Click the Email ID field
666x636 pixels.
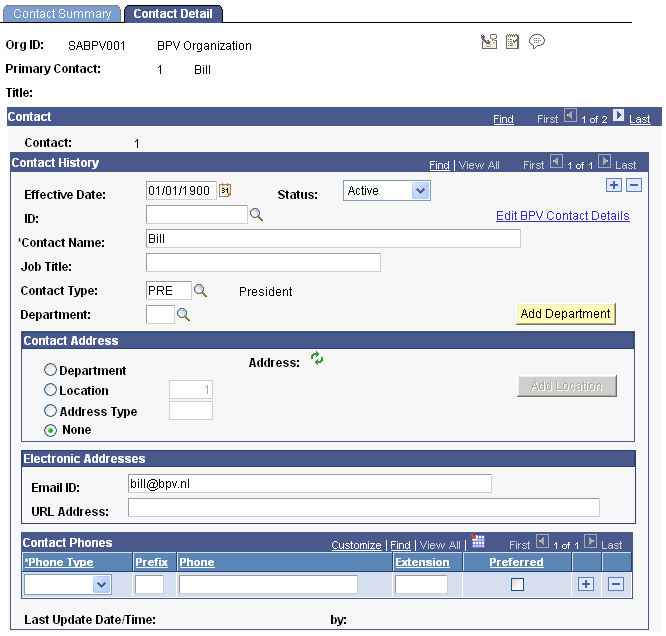click(x=310, y=483)
